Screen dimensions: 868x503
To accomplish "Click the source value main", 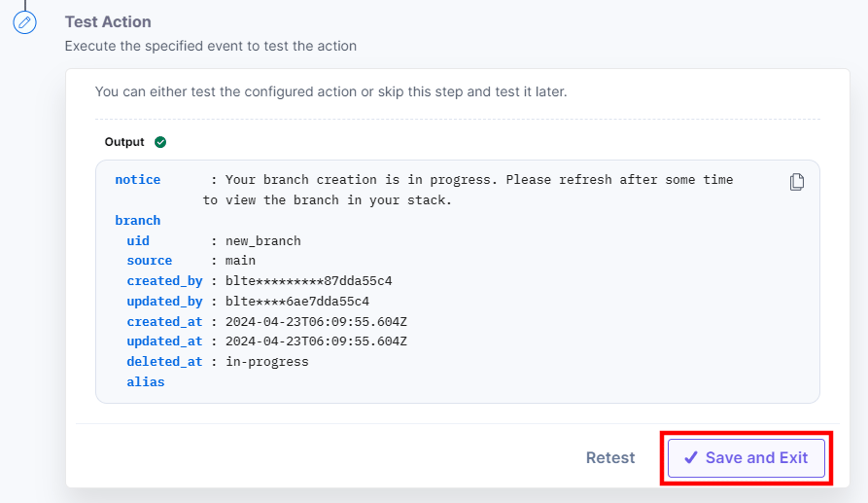I will (x=241, y=260).
